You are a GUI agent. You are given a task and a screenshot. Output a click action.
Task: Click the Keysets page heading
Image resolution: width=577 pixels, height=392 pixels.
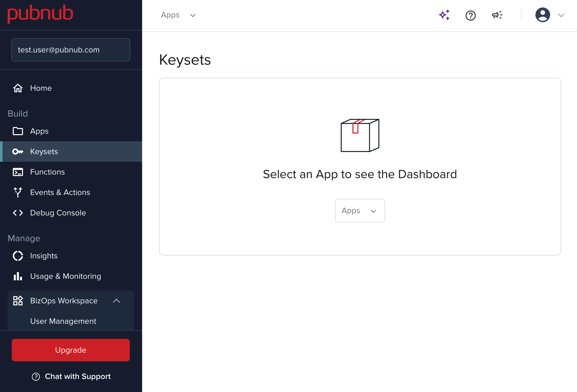pyautogui.click(x=185, y=60)
